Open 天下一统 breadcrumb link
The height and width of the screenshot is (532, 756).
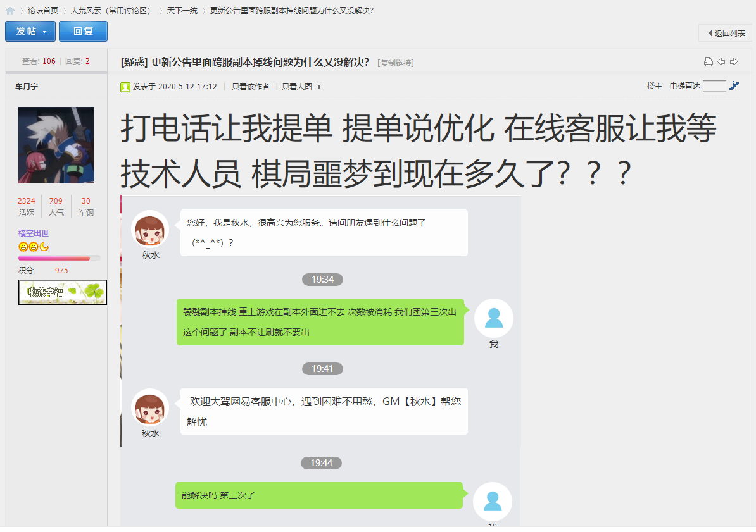pos(182,11)
